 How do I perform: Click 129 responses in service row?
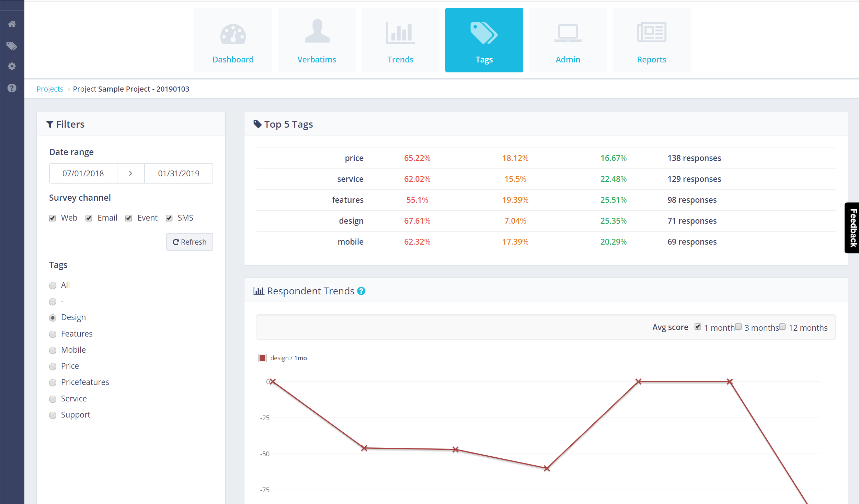(694, 179)
